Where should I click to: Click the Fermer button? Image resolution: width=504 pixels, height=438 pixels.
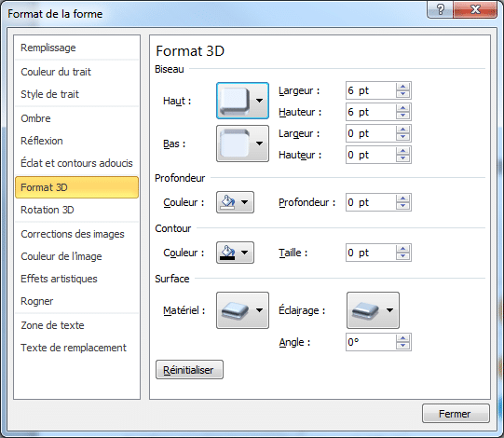pyautogui.click(x=456, y=414)
